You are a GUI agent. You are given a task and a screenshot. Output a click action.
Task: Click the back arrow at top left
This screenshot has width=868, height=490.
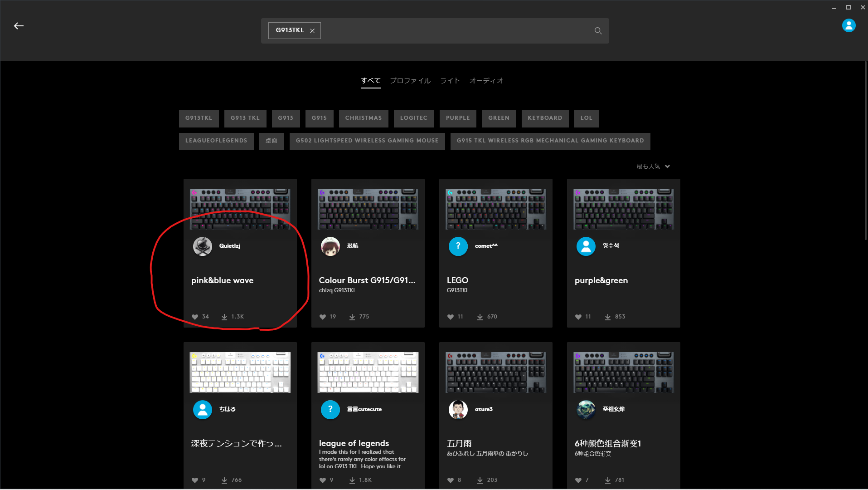pos(18,25)
